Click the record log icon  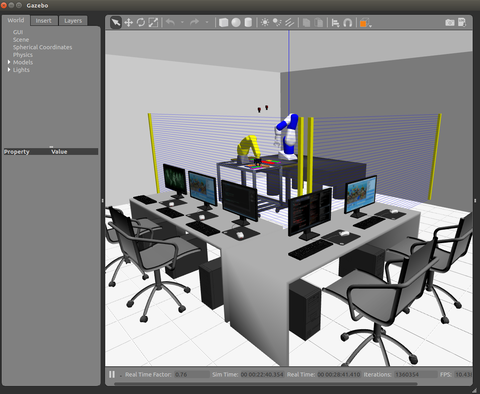(x=462, y=22)
